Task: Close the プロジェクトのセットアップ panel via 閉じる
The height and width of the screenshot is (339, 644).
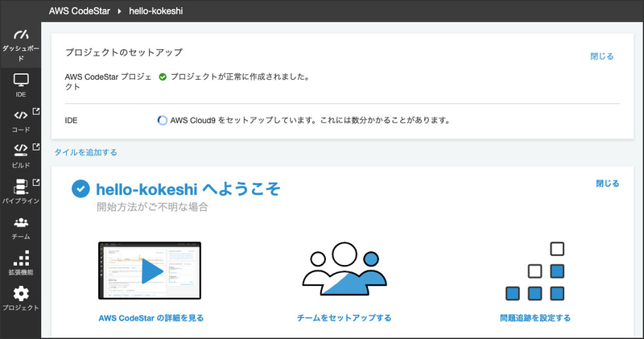Action: 601,56
